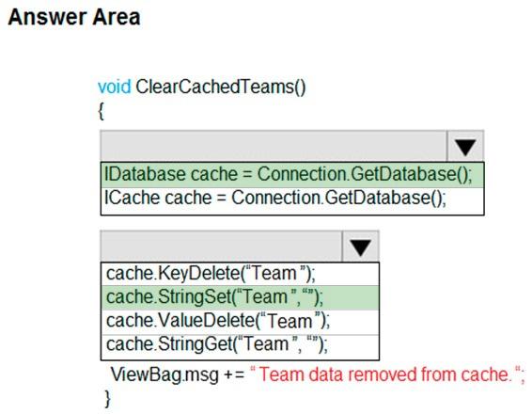Click the word Area in the heading

tap(116, 17)
